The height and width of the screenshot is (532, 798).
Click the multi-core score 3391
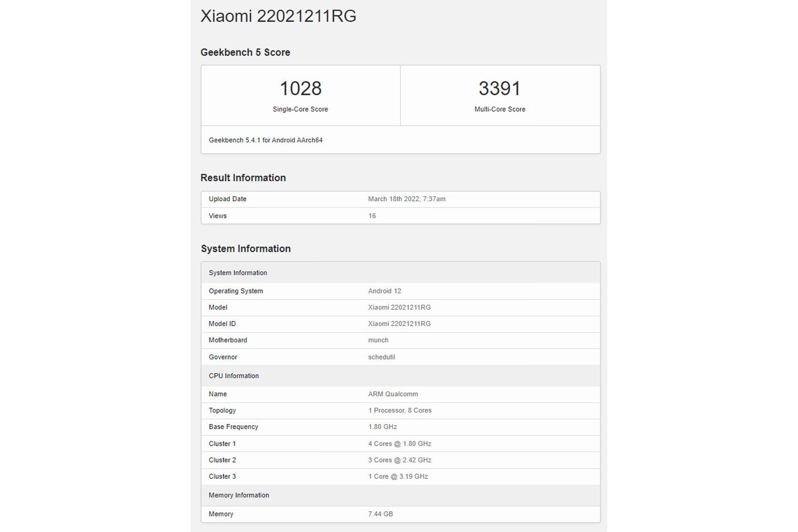pos(500,89)
